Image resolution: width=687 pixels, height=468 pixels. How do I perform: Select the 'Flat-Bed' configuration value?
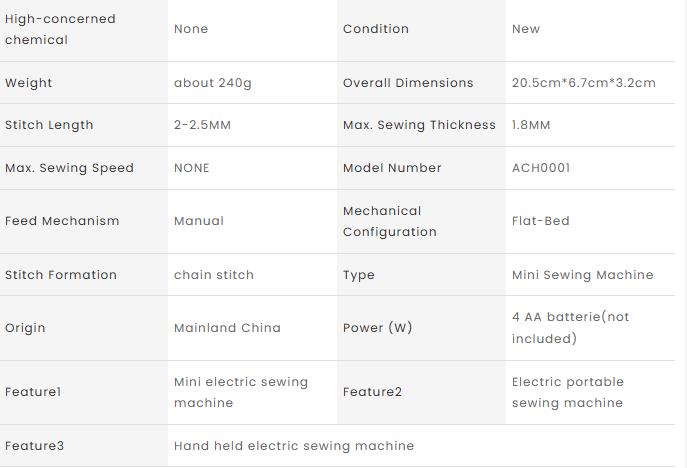[x=540, y=221]
